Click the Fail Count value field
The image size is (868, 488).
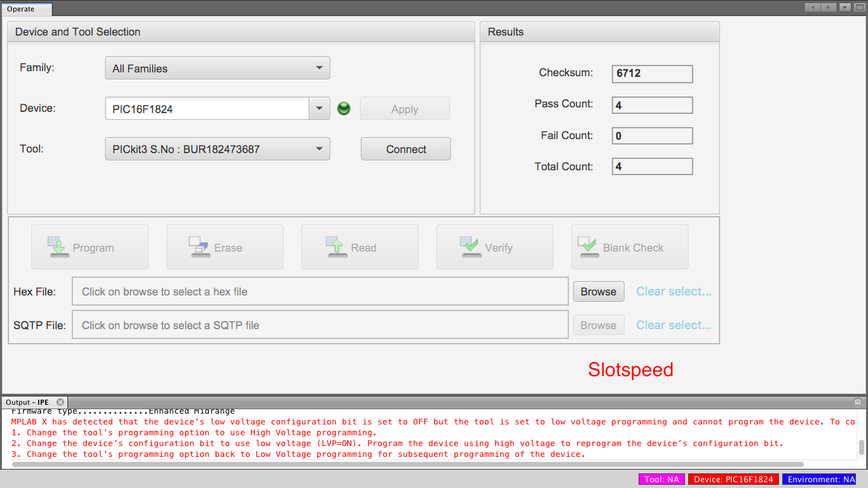(x=652, y=136)
